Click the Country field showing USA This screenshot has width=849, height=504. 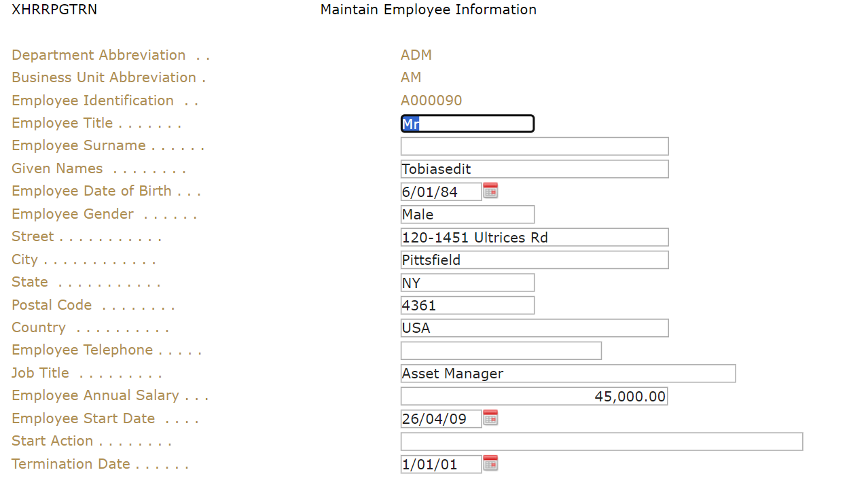(535, 328)
